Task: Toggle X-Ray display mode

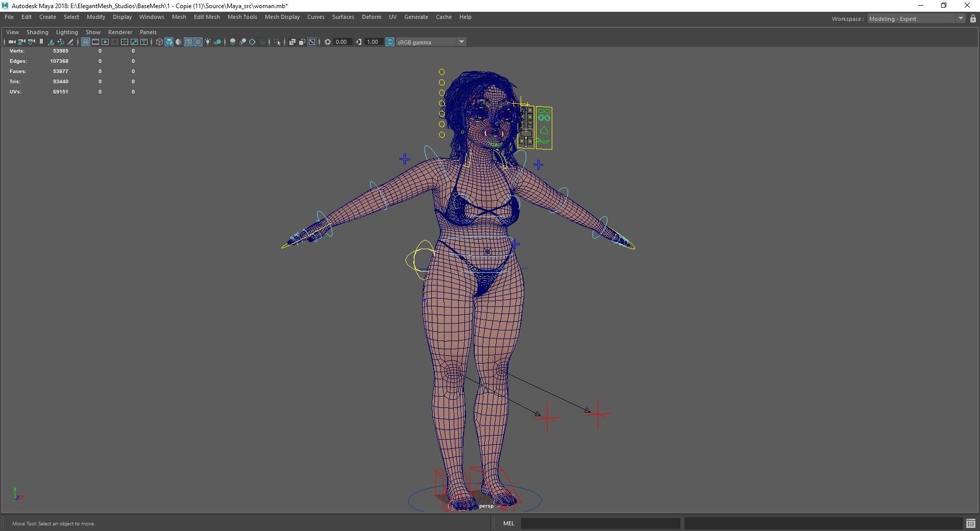Action: coord(292,42)
